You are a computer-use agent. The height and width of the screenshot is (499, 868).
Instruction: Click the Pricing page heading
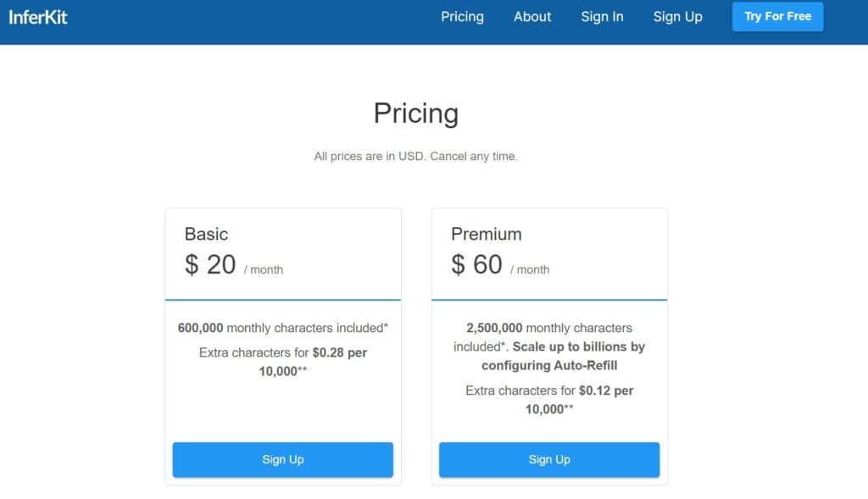point(415,114)
